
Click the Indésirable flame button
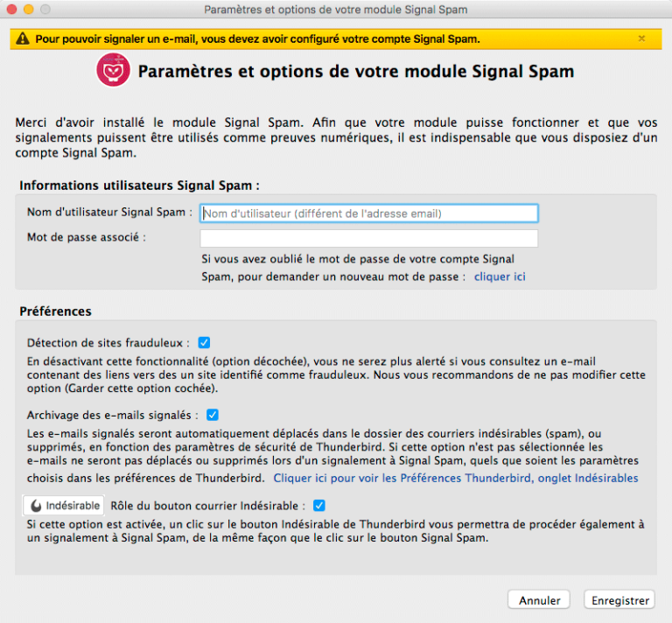coord(63,506)
